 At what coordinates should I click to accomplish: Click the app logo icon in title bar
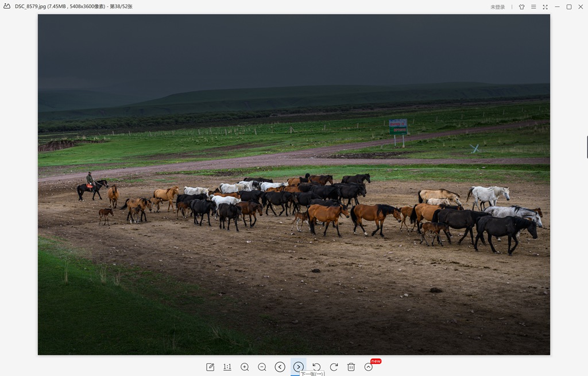tap(7, 6)
